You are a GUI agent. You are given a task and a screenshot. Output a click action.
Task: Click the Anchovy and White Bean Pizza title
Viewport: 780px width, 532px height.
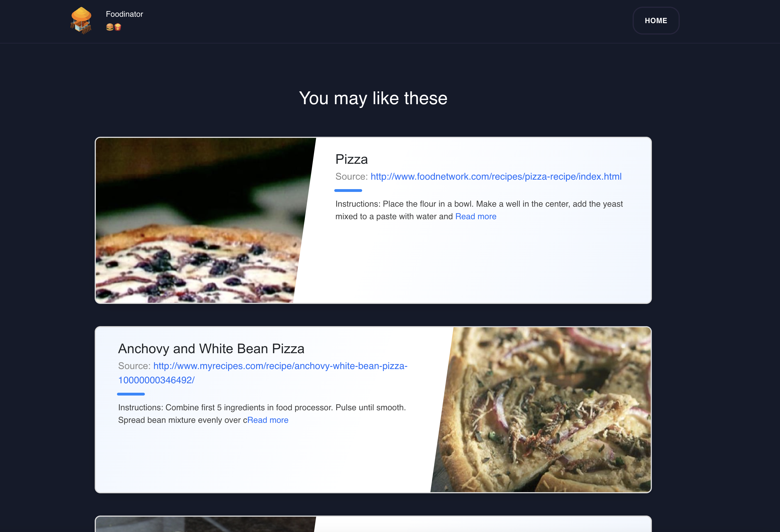[x=211, y=349]
